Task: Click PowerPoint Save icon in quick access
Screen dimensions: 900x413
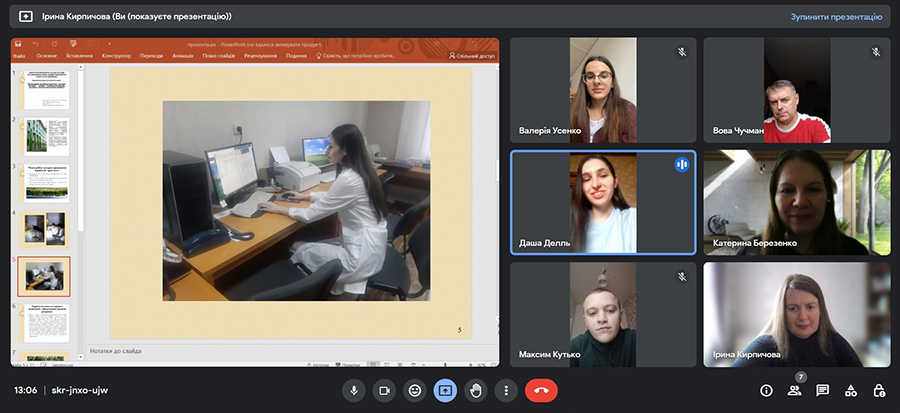Action: 18,44
